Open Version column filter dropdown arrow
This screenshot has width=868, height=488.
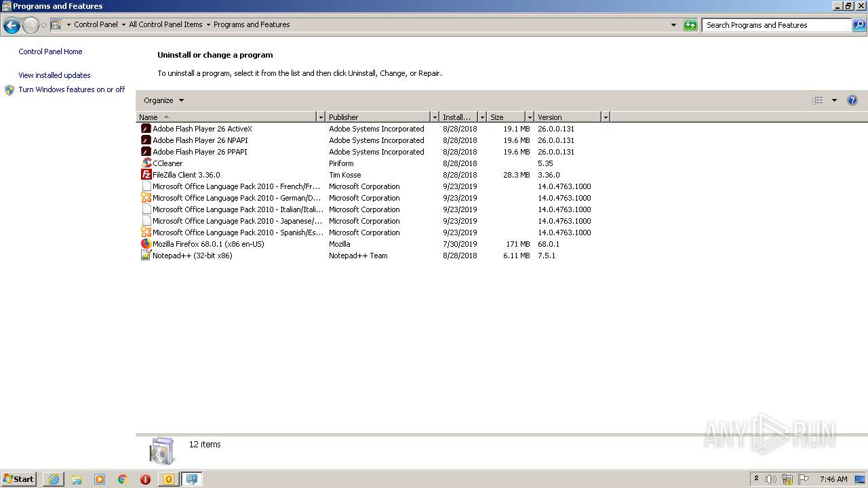[x=606, y=117]
